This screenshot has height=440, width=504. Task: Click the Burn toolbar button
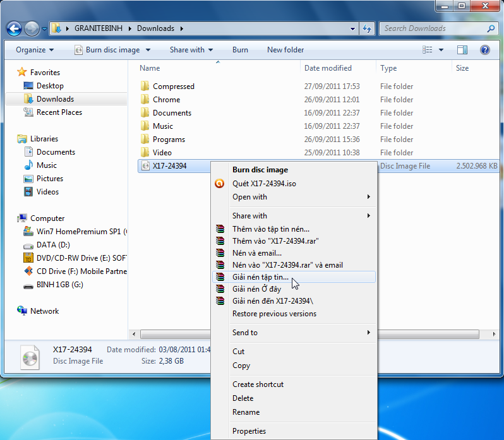[x=240, y=50]
